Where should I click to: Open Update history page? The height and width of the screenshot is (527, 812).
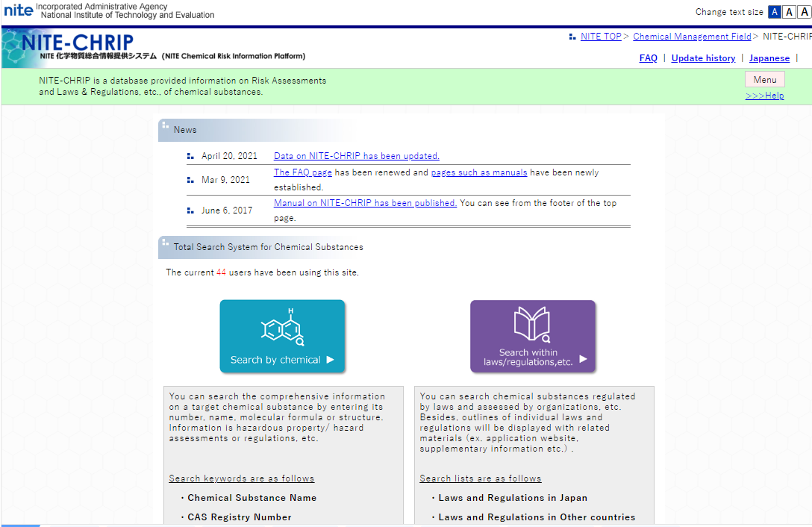703,58
